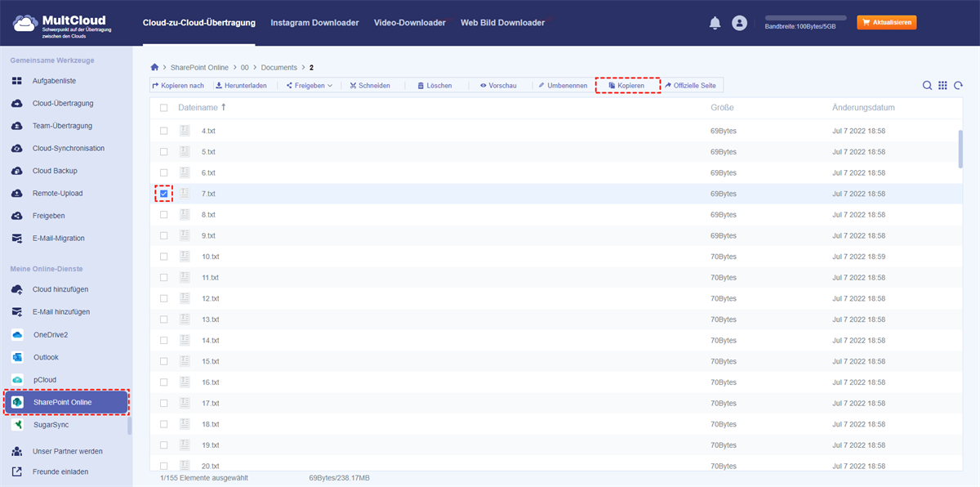Open Kopieren nach toolbar option

pyautogui.click(x=178, y=86)
